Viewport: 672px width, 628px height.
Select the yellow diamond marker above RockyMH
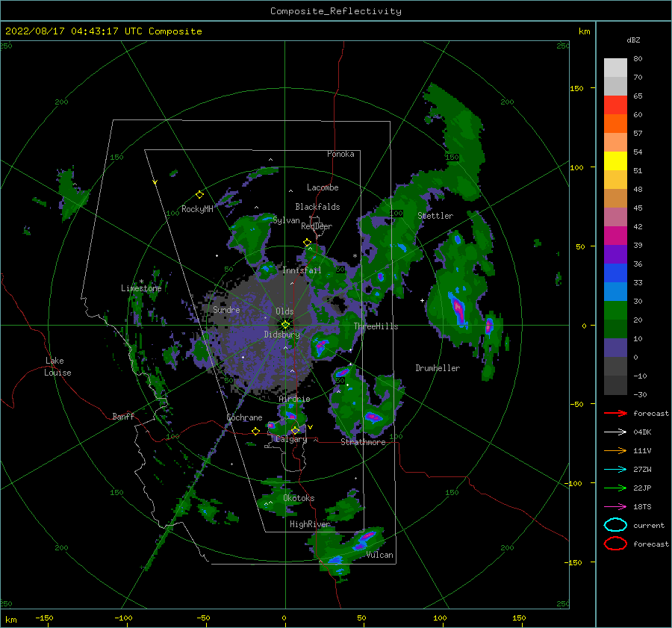click(199, 195)
